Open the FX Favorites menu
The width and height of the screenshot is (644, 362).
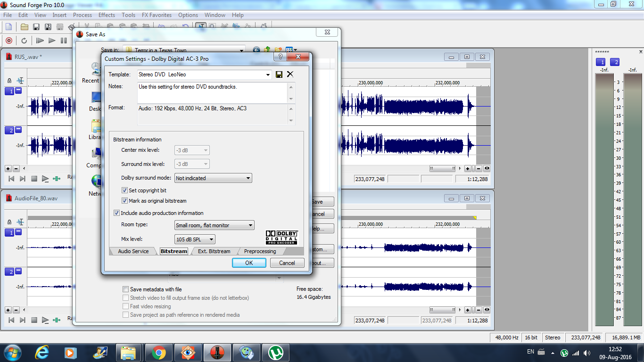pos(157,15)
